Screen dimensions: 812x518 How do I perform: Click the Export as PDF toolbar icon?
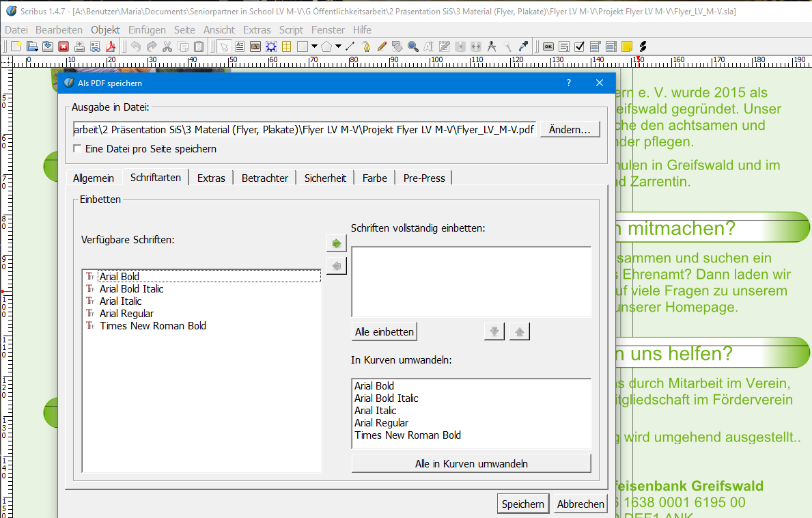[x=110, y=46]
